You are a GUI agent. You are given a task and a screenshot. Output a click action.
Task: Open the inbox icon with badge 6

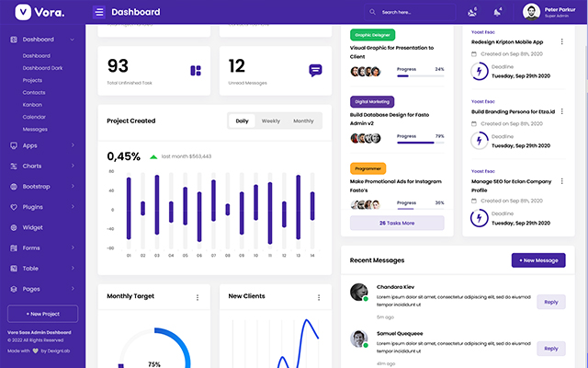coord(472,12)
